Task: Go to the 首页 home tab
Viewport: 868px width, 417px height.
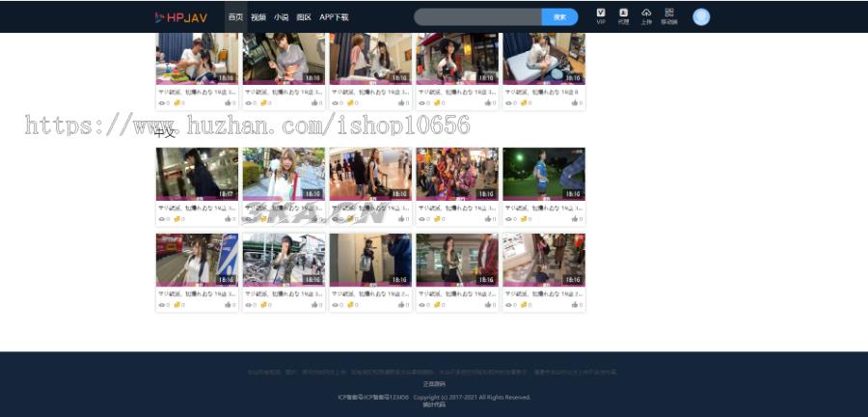Action: pyautogui.click(x=235, y=17)
